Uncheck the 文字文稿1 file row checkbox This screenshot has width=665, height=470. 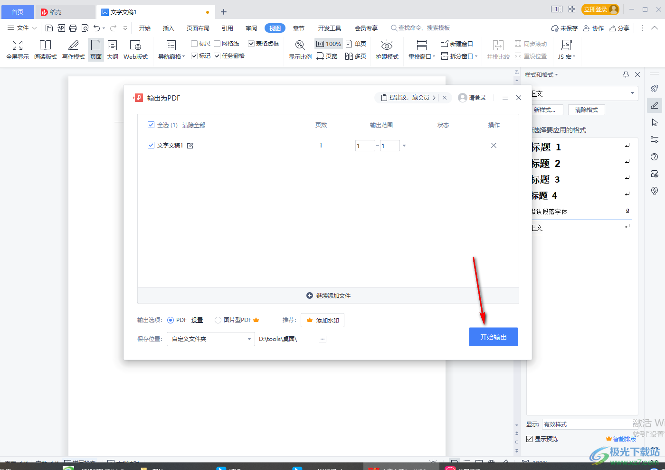pyautogui.click(x=151, y=145)
